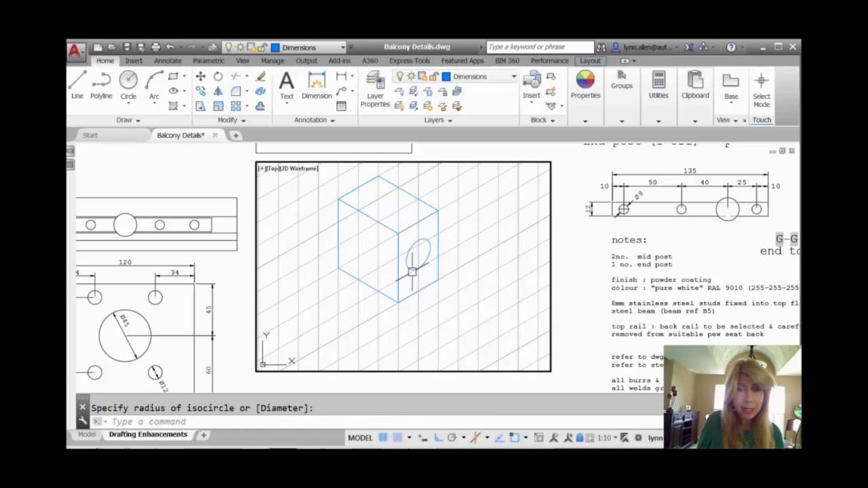Select the Stretch tool in Modify panel

pyautogui.click(x=201, y=106)
